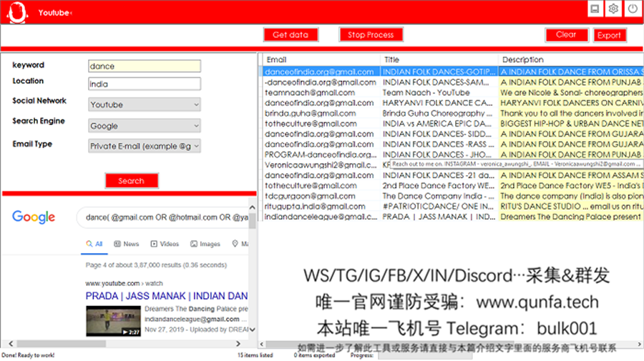
Task: Select the tdcgurgaon@gmail.com row
Action: pyautogui.click(x=453, y=196)
